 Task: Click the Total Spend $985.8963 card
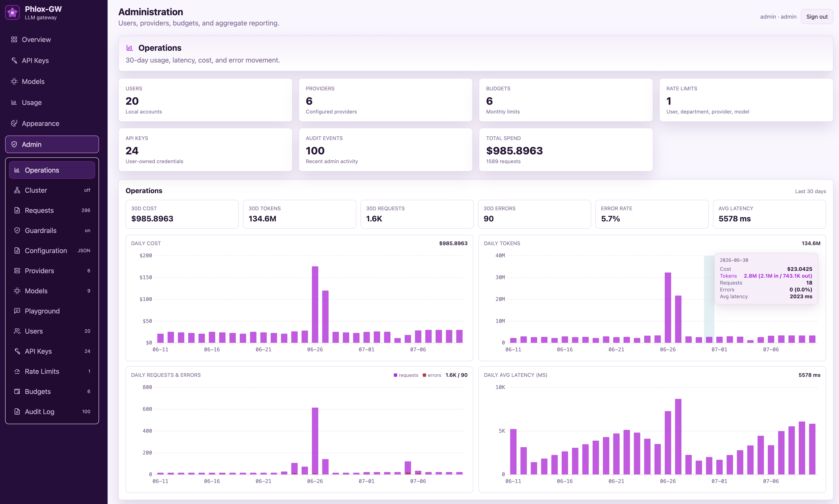click(x=566, y=149)
